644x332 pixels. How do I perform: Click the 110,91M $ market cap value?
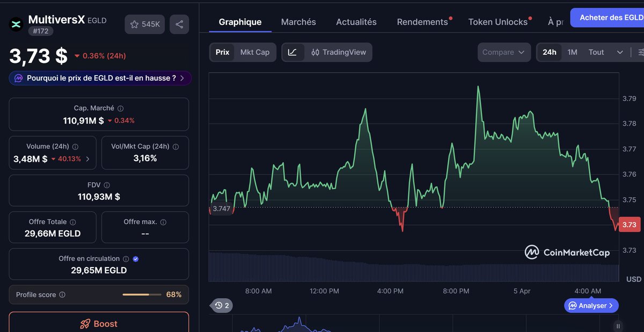[84, 120]
